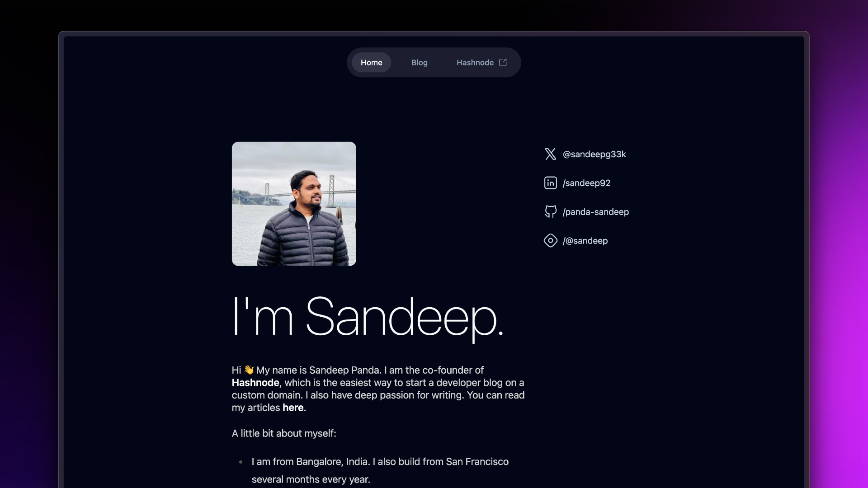Select the Home tab in navigation
The width and height of the screenshot is (868, 488).
(371, 62)
